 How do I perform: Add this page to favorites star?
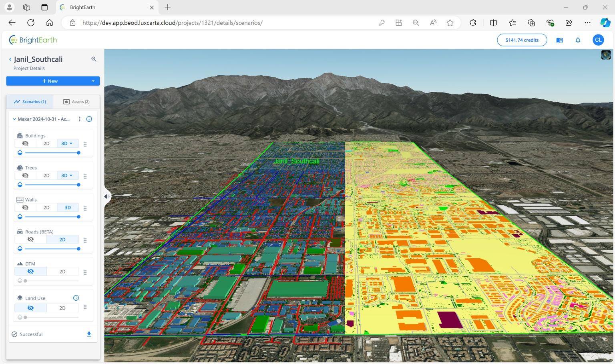(450, 23)
